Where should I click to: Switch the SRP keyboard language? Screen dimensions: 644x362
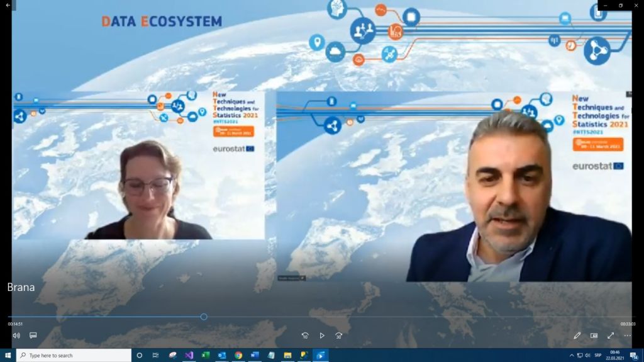point(598,356)
